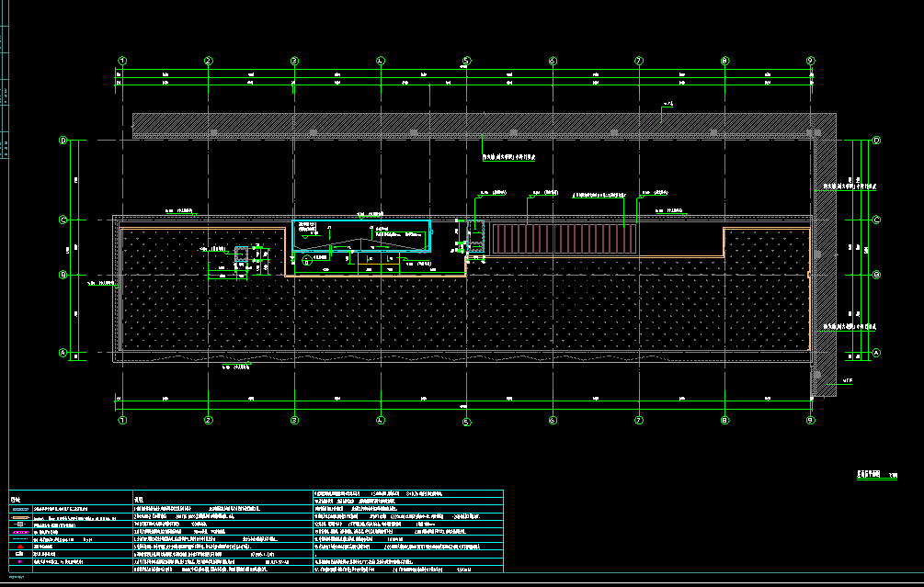Click the hatched wall strip along top
Screen dimensions: 924x587
coord(460,124)
